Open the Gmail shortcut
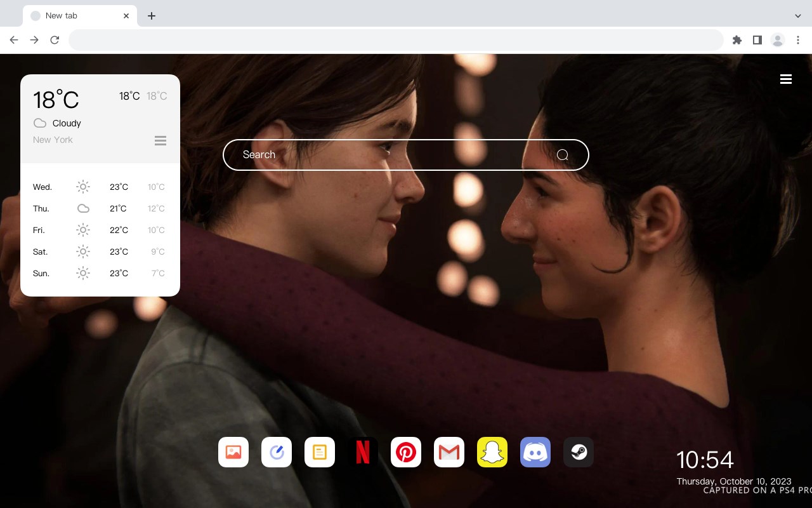 pos(449,452)
